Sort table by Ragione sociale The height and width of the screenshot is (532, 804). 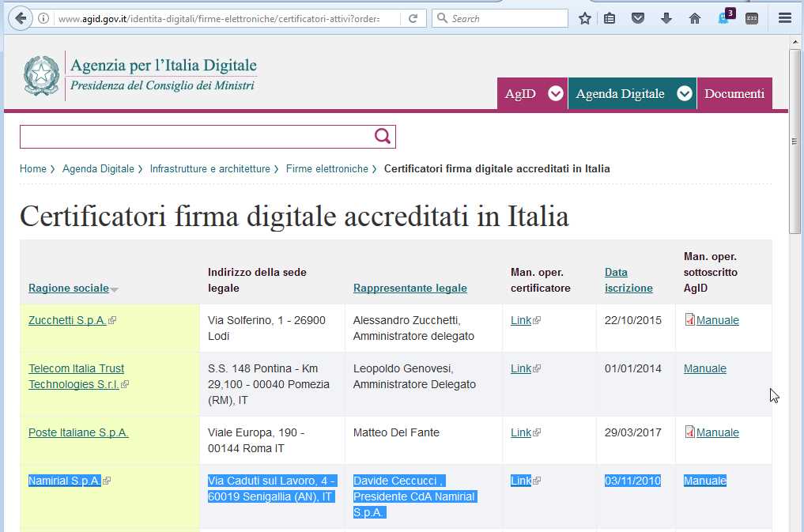click(x=69, y=288)
